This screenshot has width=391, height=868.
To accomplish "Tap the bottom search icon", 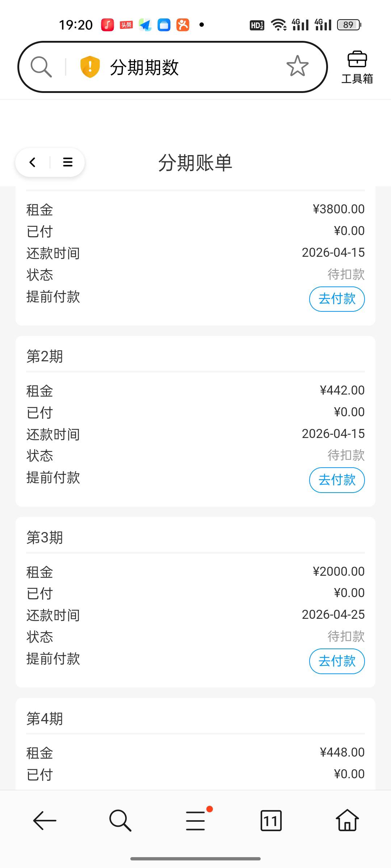I will tap(120, 821).
